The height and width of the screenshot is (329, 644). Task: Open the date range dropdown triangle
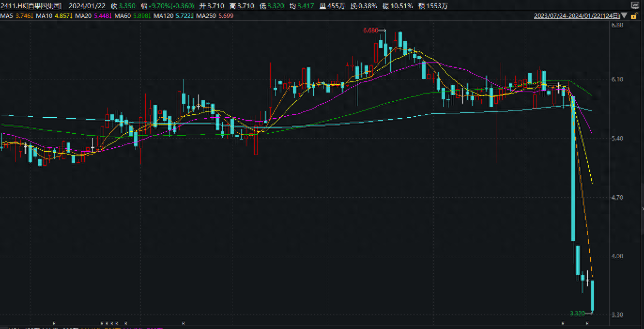pyautogui.click(x=625, y=16)
